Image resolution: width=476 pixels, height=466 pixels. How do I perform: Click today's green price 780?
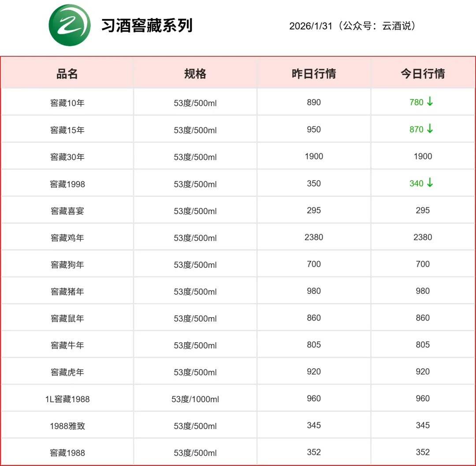click(416, 102)
